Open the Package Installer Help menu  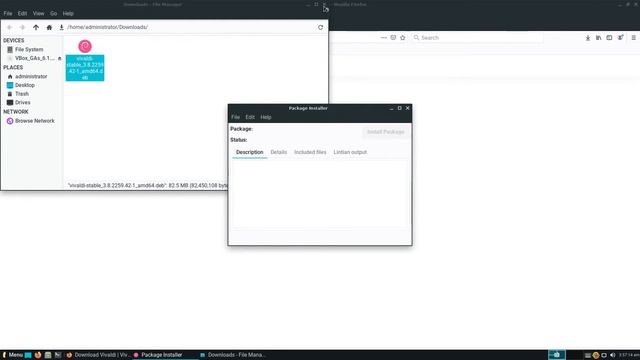click(266, 117)
